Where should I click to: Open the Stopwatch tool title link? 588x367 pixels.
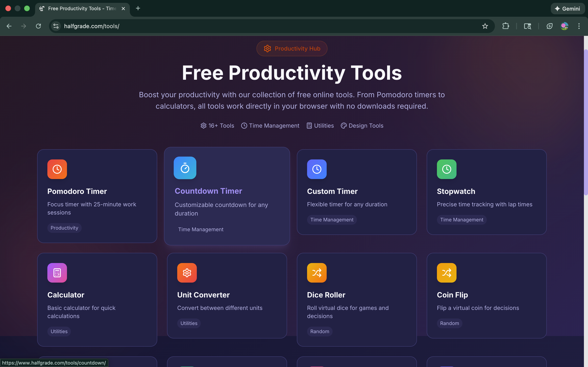[x=456, y=191]
